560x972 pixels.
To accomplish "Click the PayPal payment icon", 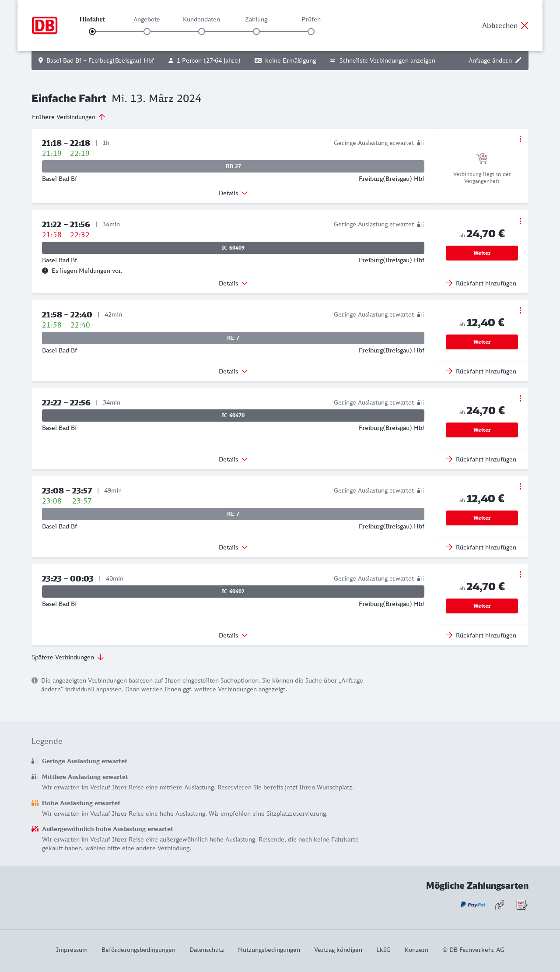I will point(472,905).
